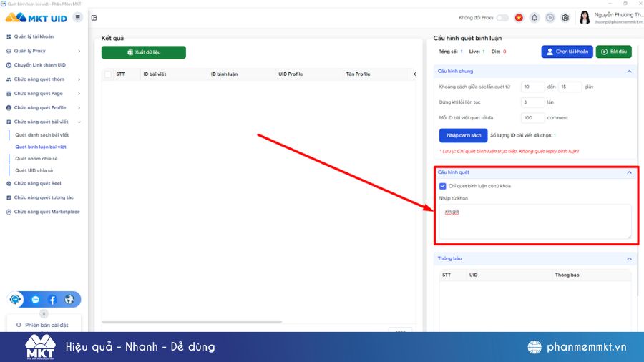Click the hamburger menu icon beside MKT UID
Image resolution: width=644 pixels, height=362 pixels.
click(x=77, y=17)
